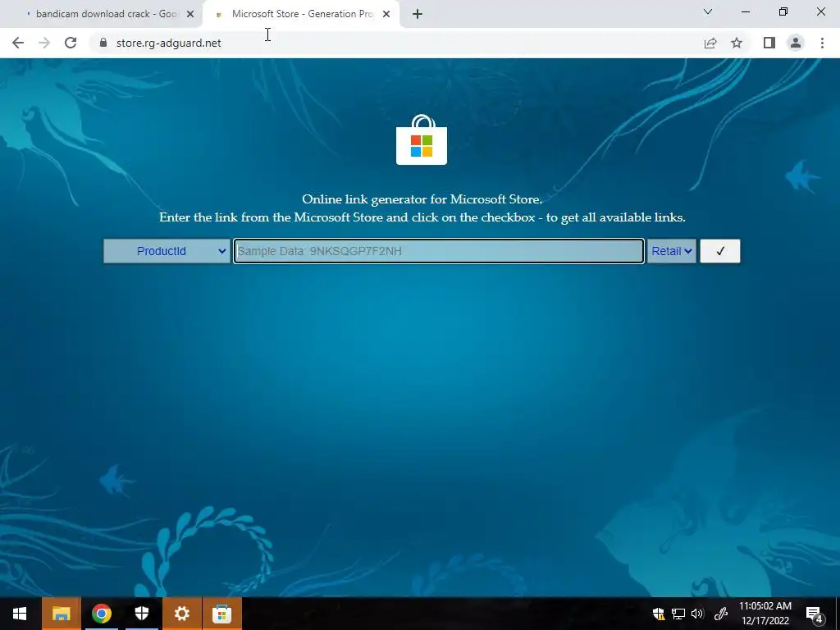Open the tab search chevron
This screenshot has height=630, width=840.
tap(708, 11)
